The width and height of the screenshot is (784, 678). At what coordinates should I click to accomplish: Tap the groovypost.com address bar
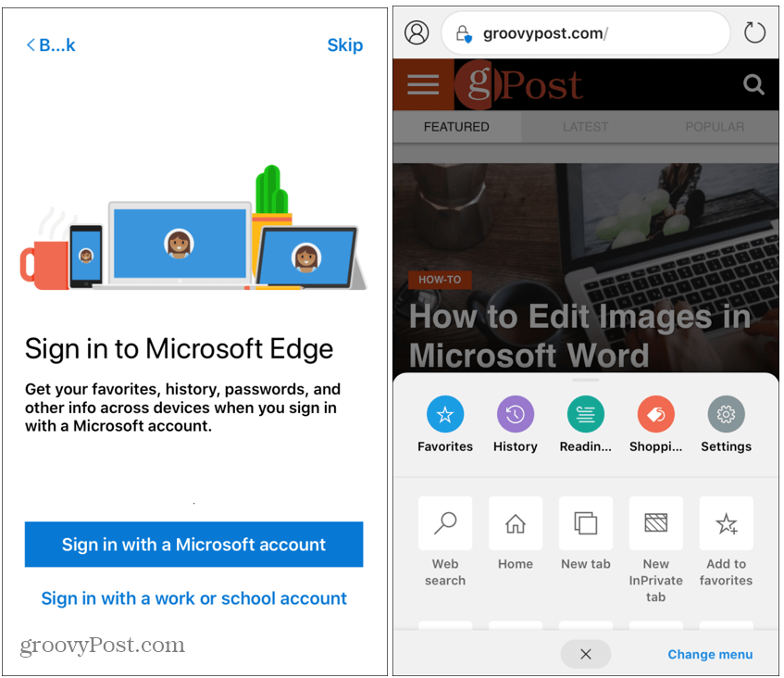[x=586, y=33]
